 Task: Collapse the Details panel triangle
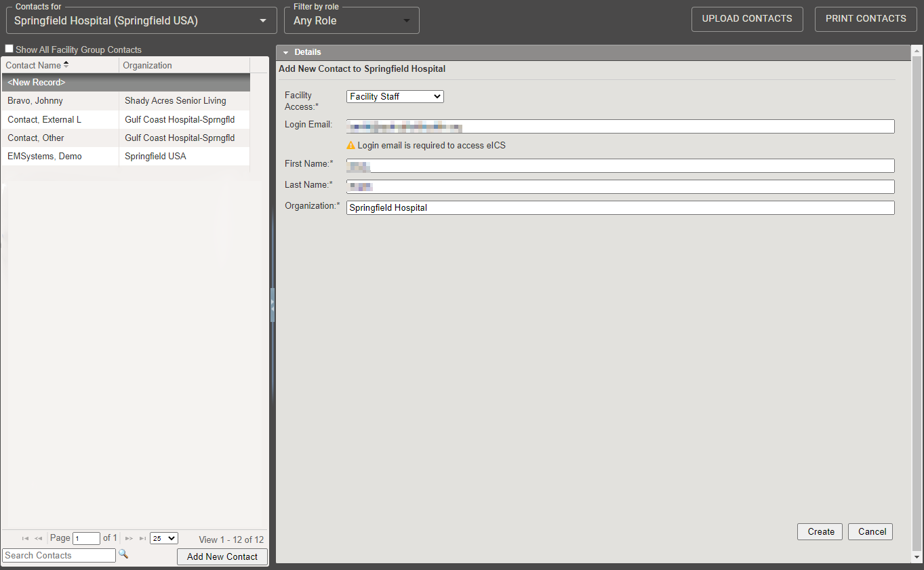click(x=286, y=52)
